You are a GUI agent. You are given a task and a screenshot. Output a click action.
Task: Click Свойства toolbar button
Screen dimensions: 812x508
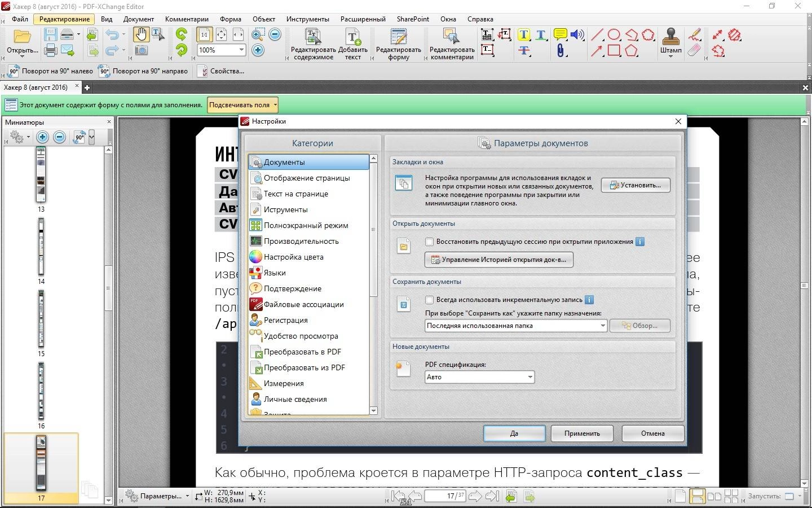220,71
